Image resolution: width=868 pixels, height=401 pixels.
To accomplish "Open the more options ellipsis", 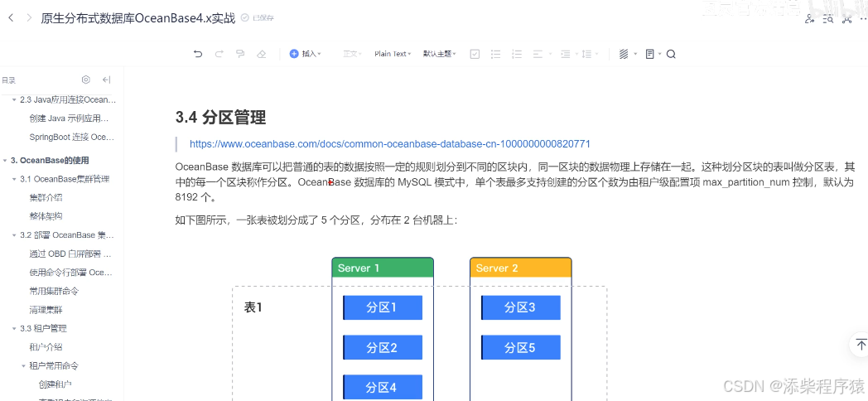I will (x=864, y=19).
